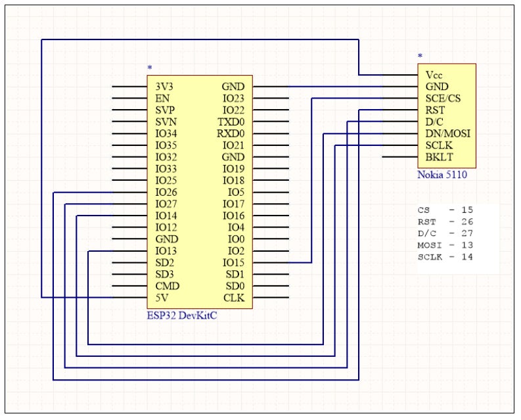The image size is (521, 420).
Task: Select the IO22 pin label
Action: (234, 110)
